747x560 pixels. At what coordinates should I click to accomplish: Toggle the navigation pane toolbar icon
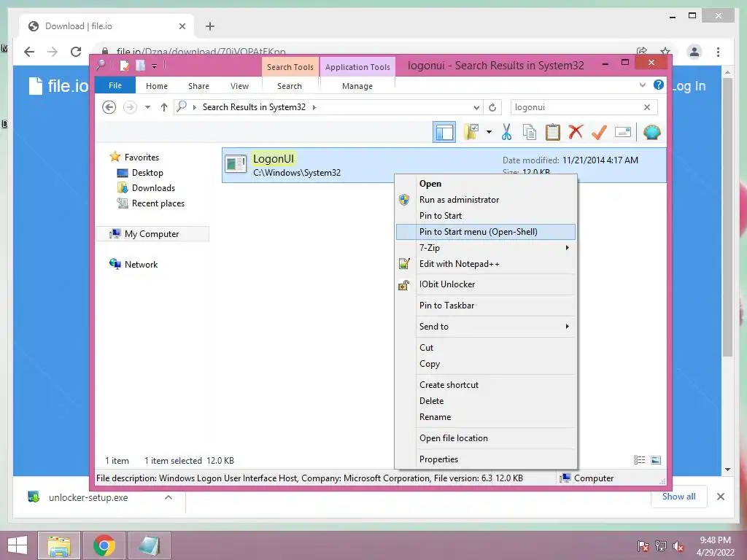[444, 133]
